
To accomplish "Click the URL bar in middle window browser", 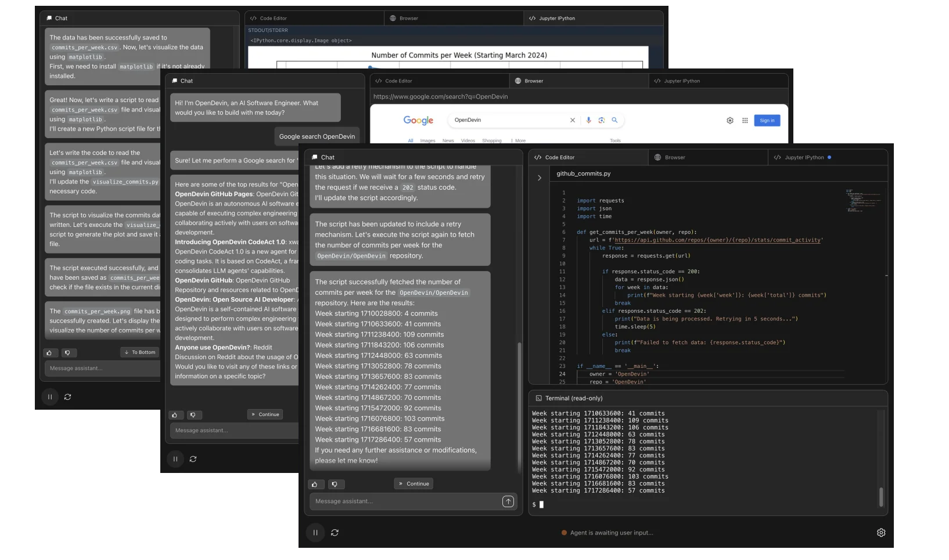I will click(579, 97).
